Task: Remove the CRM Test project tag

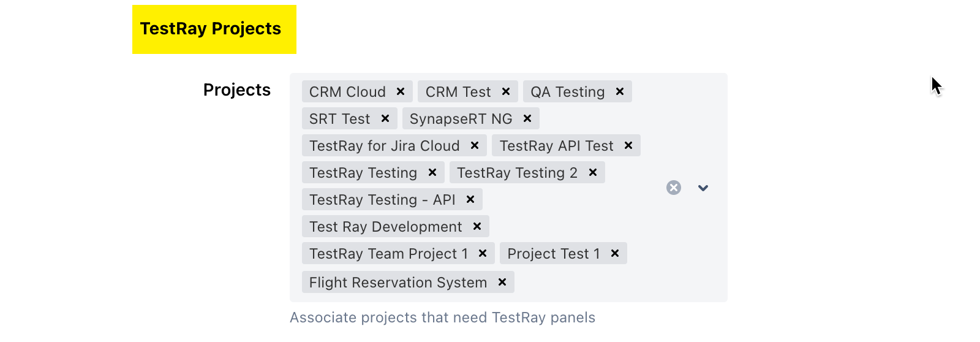Action: point(506,91)
